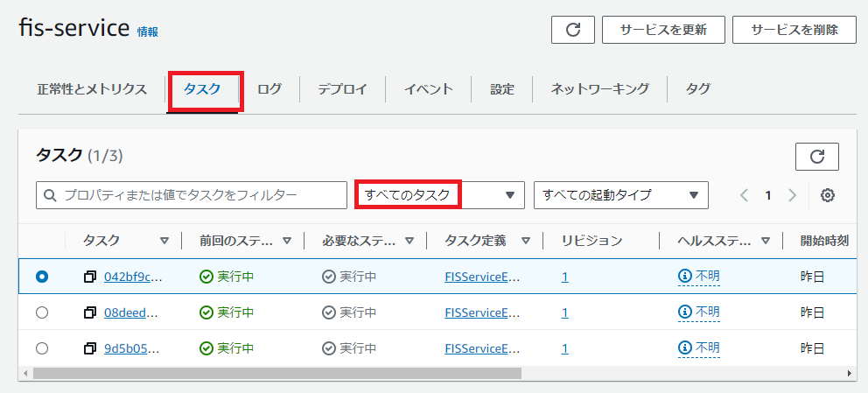The height and width of the screenshot is (393, 868).
Task: Open FISServiceE task definition in 08deed row
Action: click(482, 312)
